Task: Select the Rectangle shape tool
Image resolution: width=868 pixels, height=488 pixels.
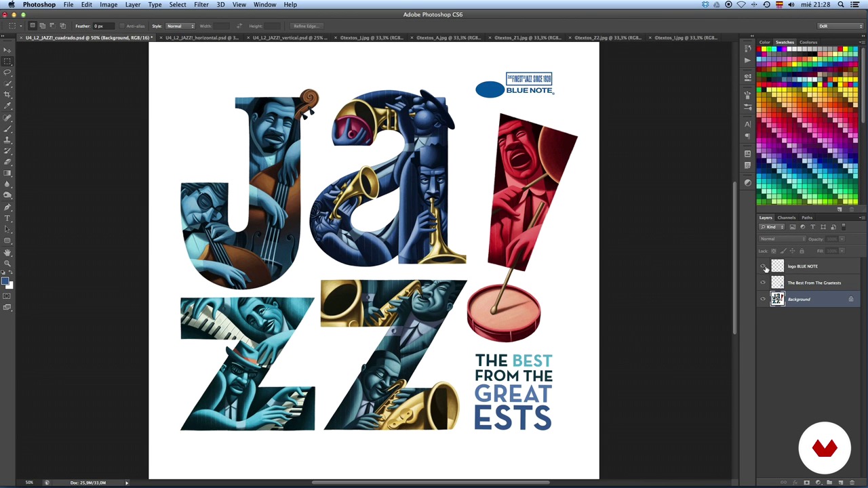Action: (x=7, y=241)
